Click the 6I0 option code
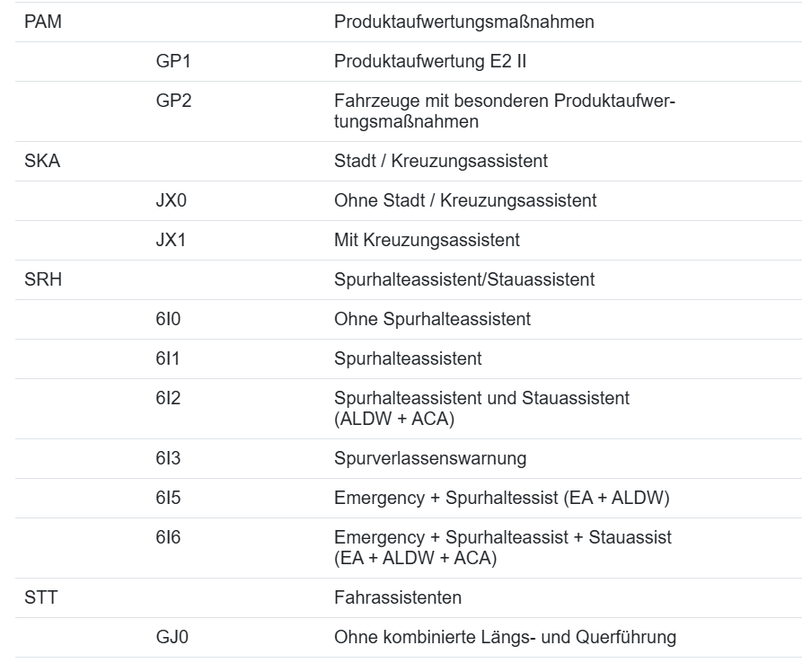Image resolution: width=802 pixels, height=672 pixels. (168, 319)
